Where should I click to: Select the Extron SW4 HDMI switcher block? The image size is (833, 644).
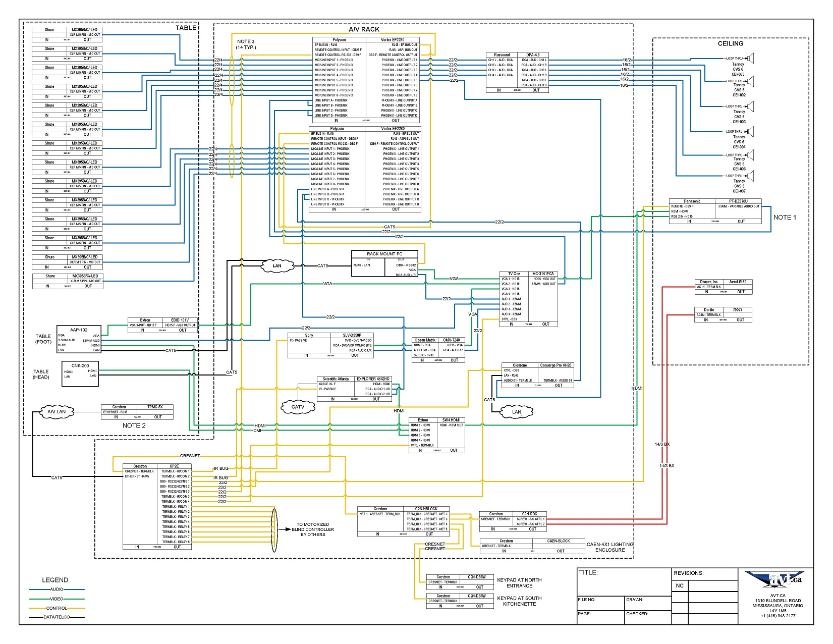436,435
